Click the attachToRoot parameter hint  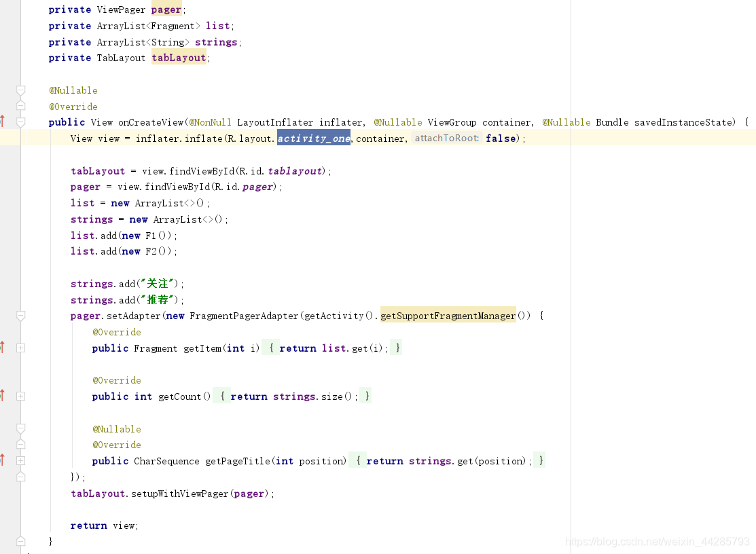(447, 138)
